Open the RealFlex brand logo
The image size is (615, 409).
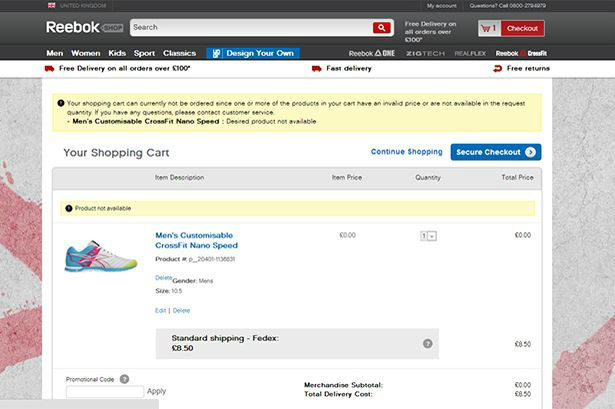(470, 53)
